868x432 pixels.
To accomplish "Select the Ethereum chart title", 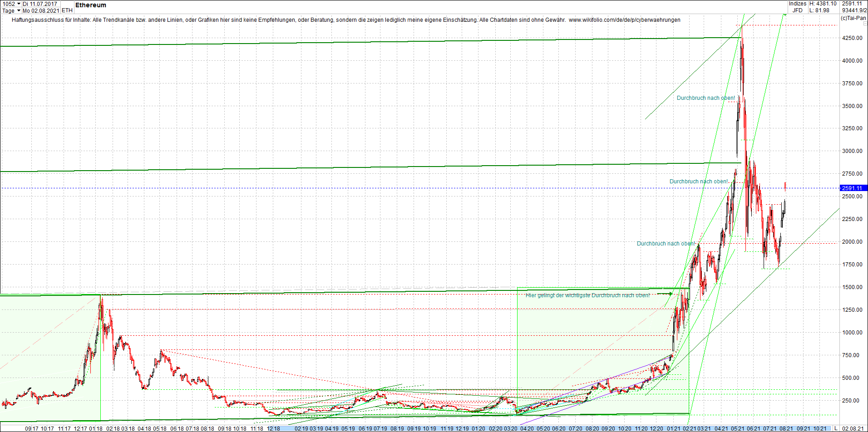I will [90, 5].
